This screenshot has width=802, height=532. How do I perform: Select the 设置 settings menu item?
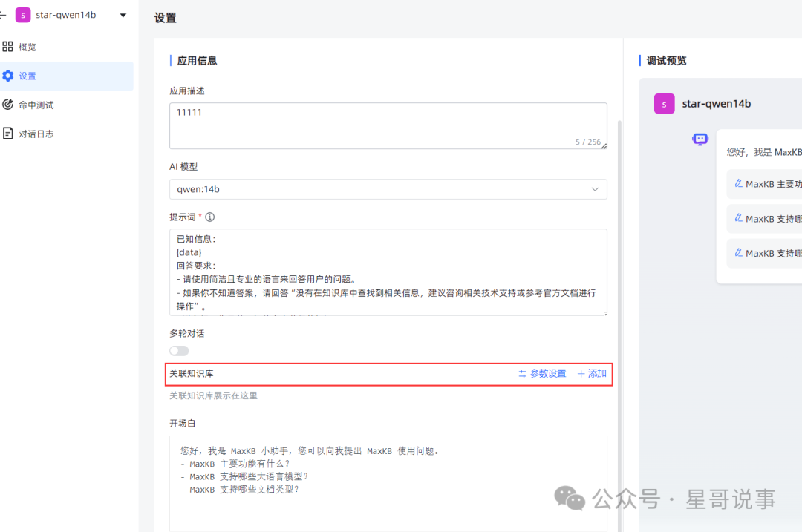(67, 76)
